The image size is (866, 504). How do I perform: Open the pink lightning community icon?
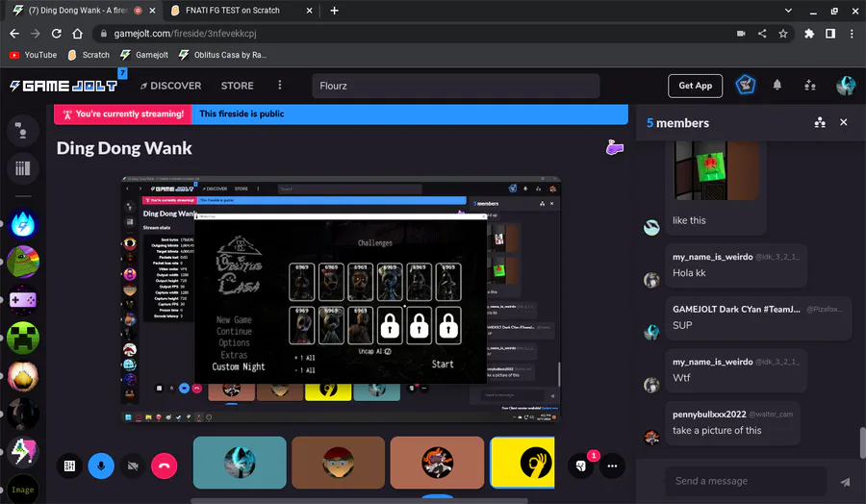tap(23, 451)
